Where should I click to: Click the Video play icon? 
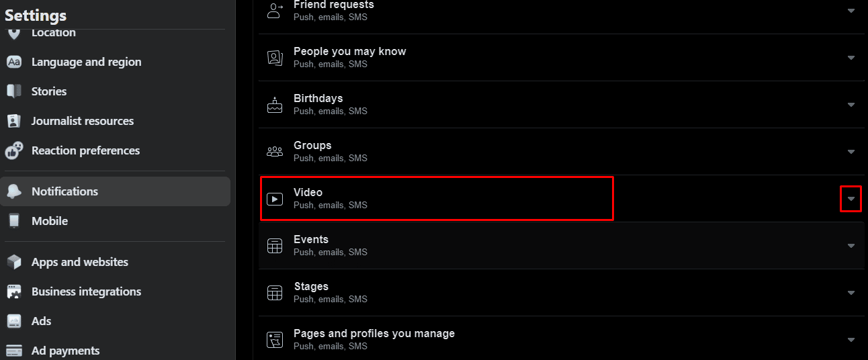[275, 199]
